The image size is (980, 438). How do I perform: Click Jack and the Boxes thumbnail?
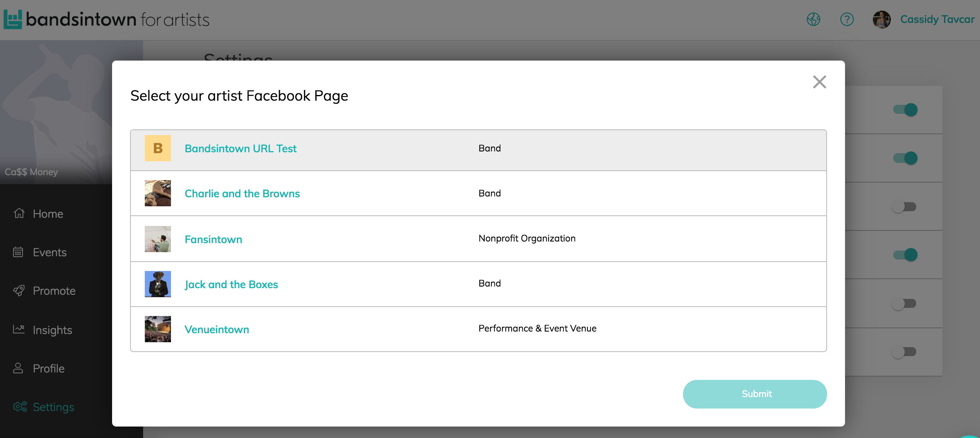(x=157, y=284)
